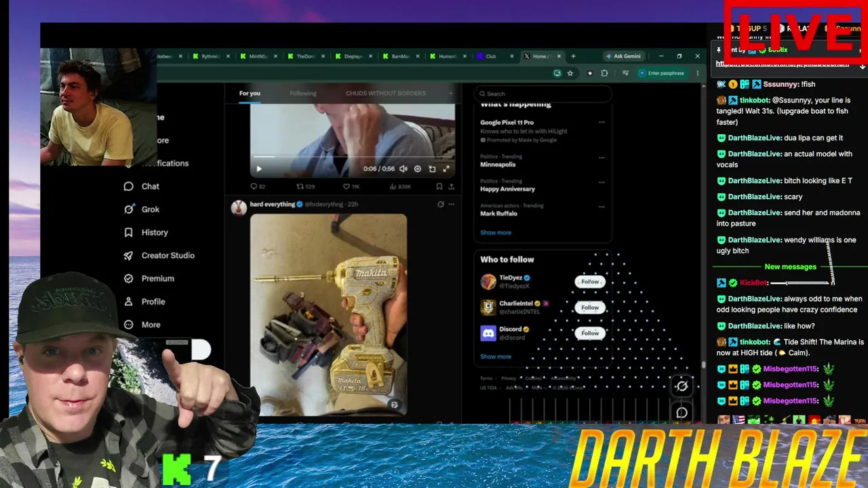The image size is (868, 488).
Task: Open the Chrome three-dot menu
Action: coord(697,73)
